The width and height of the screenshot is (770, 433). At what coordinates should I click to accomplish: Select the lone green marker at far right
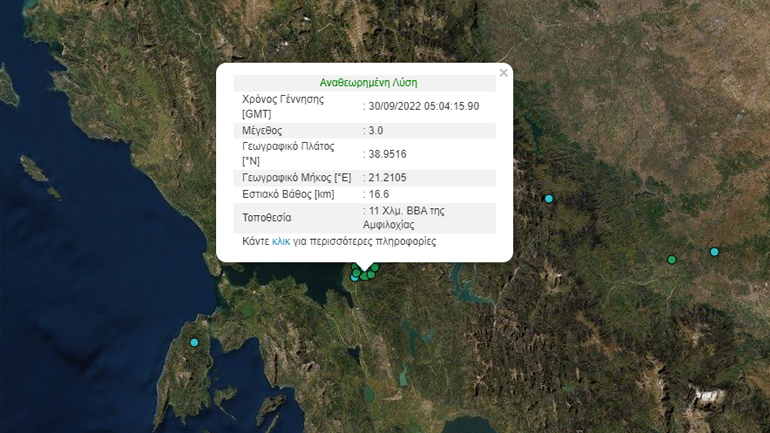672,260
